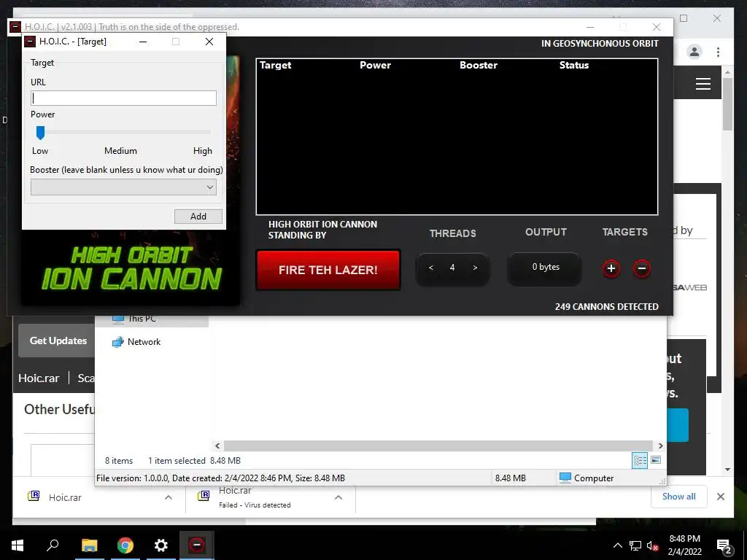Click the Other Useful heading on webpage
747x560 pixels.
pyautogui.click(x=60, y=410)
